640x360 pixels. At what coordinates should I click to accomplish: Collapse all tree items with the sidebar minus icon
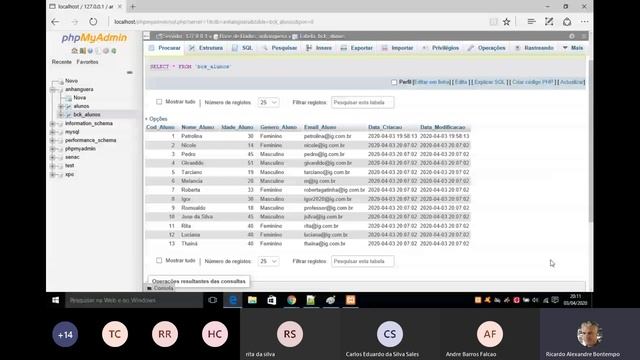[x=129, y=72]
